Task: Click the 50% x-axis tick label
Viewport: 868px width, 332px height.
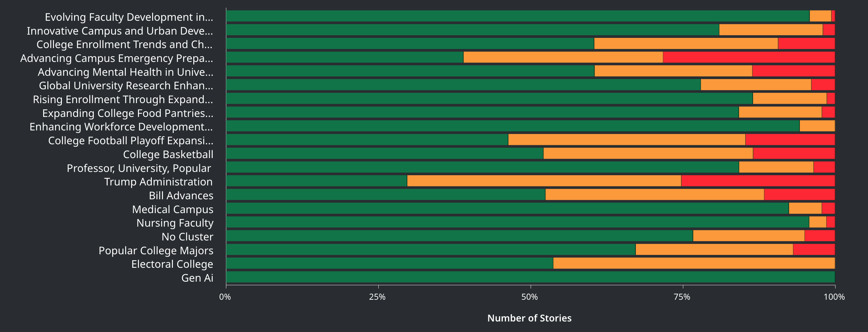Action: tap(529, 297)
